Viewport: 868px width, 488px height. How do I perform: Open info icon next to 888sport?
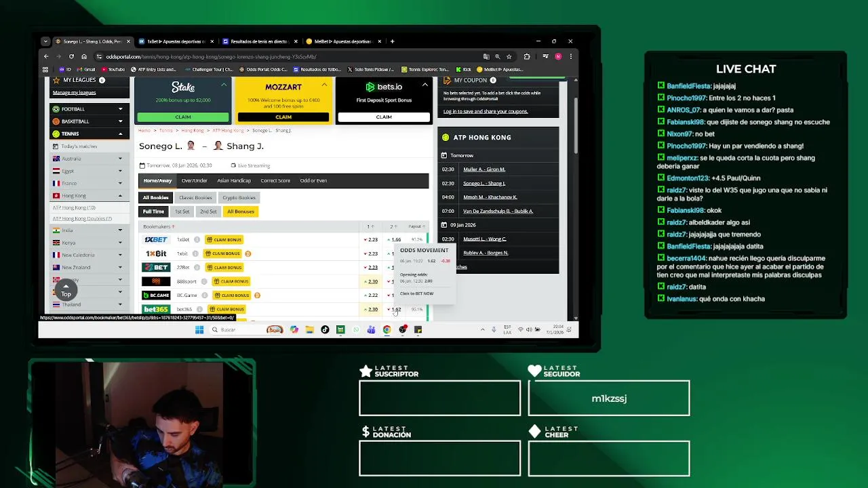[203, 281]
